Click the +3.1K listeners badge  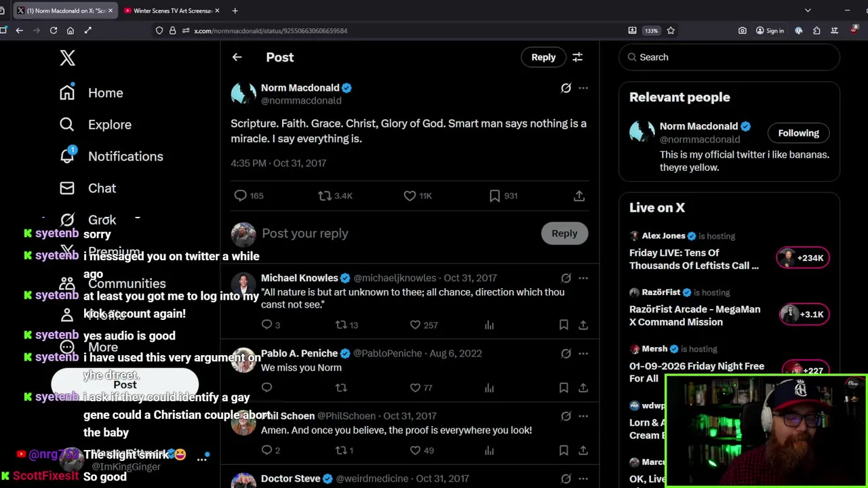tap(803, 314)
